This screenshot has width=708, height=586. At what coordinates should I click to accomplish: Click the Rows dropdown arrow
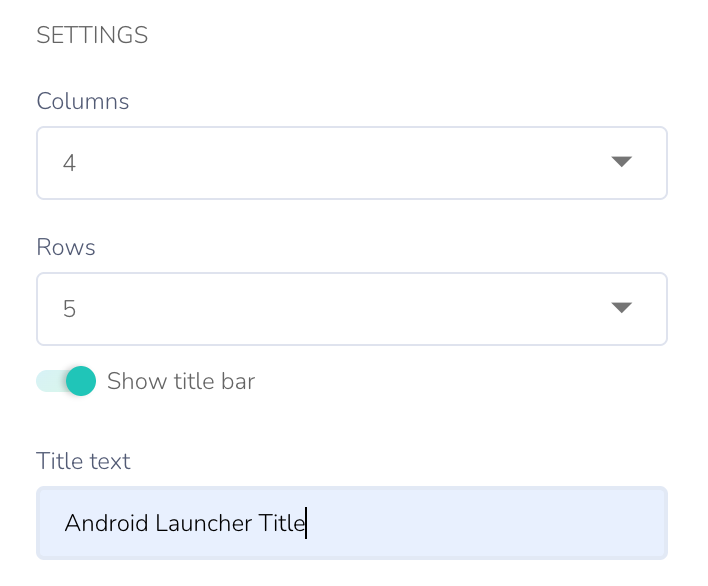(x=621, y=308)
